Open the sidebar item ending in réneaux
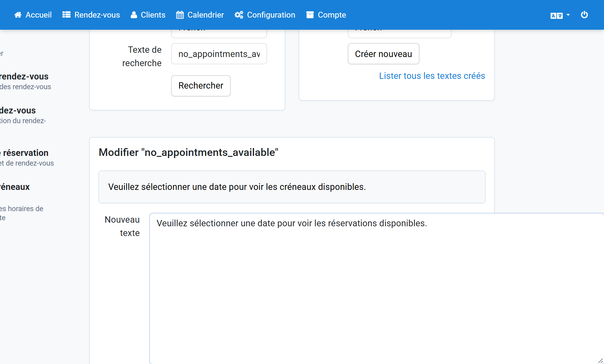The height and width of the screenshot is (364, 604). point(15,187)
